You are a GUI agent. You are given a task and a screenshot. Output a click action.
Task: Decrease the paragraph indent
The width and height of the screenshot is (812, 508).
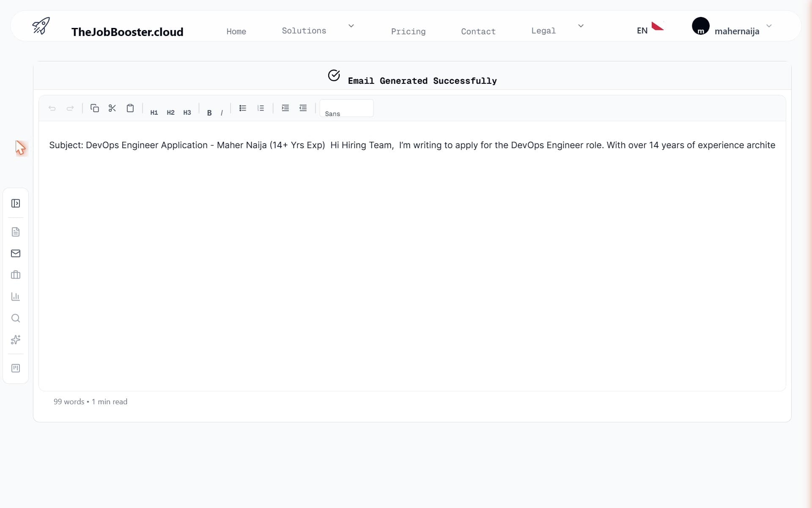[x=303, y=108]
